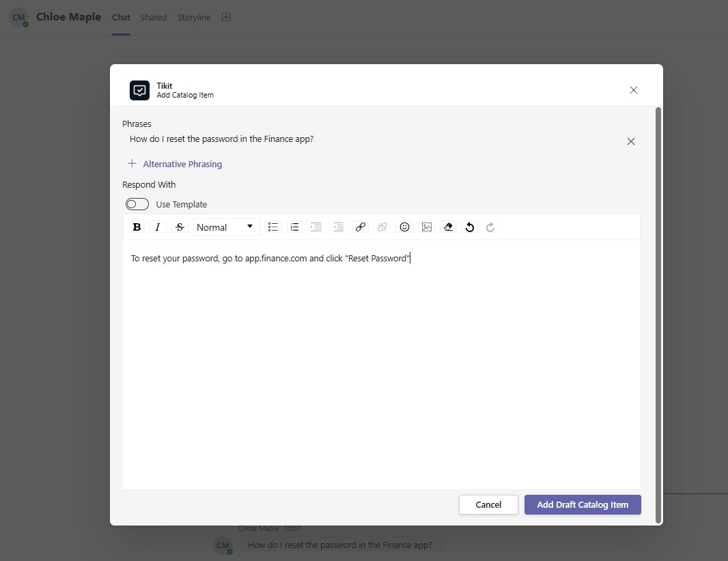The height and width of the screenshot is (561, 728).
Task: Remove hyperlink with the unlink icon
Action: [x=382, y=227]
